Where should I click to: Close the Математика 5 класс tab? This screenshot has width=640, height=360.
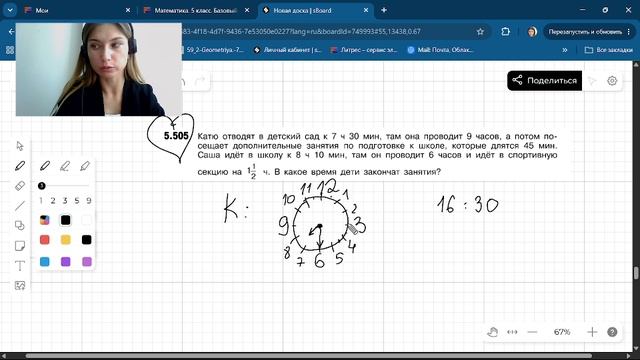247,10
